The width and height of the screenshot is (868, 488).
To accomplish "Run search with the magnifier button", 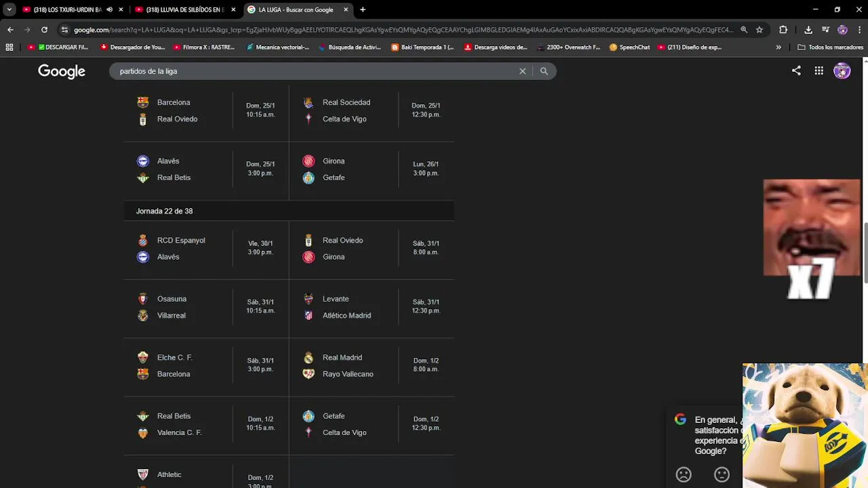I will pyautogui.click(x=544, y=71).
